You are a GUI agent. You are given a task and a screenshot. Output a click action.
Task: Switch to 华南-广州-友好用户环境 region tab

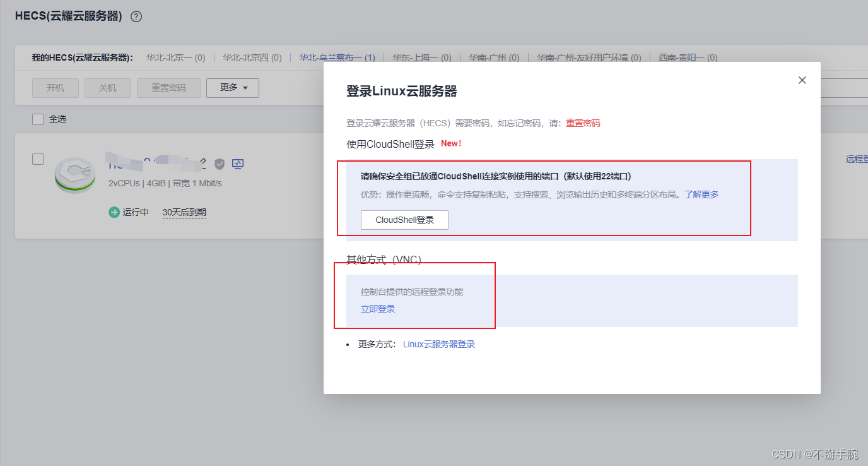(589, 57)
